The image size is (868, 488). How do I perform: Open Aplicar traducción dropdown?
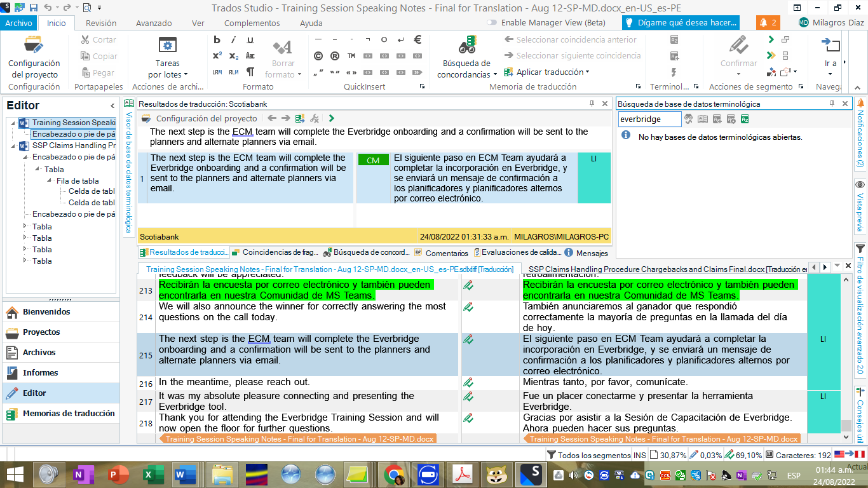(x=546, y=72)
